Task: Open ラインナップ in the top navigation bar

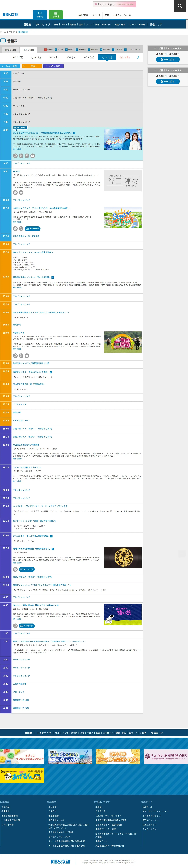Action: click(x=43, y=25)
